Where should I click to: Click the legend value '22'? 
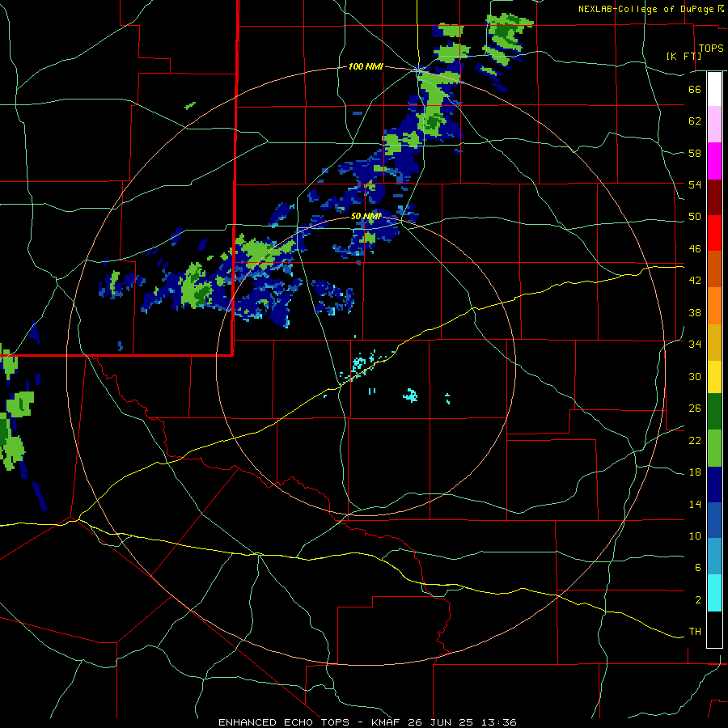(695, 440)
